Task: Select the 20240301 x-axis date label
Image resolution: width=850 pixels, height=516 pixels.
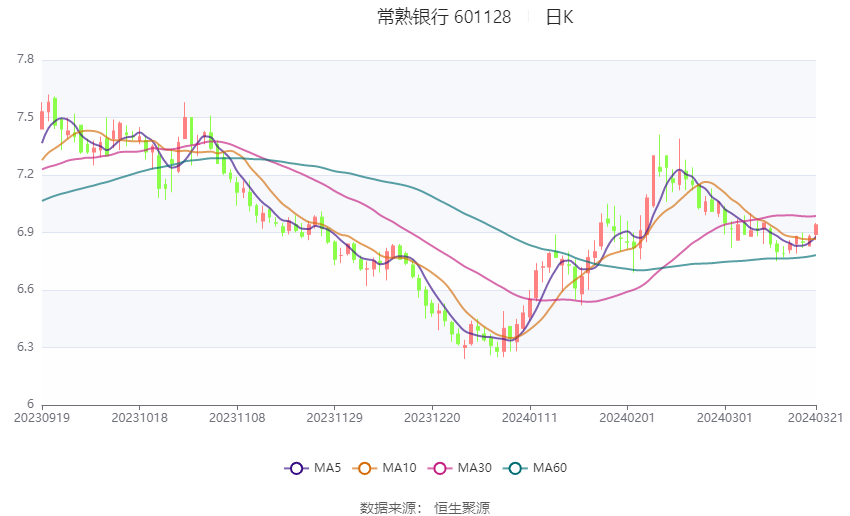Action: click(x=725, y=418)
